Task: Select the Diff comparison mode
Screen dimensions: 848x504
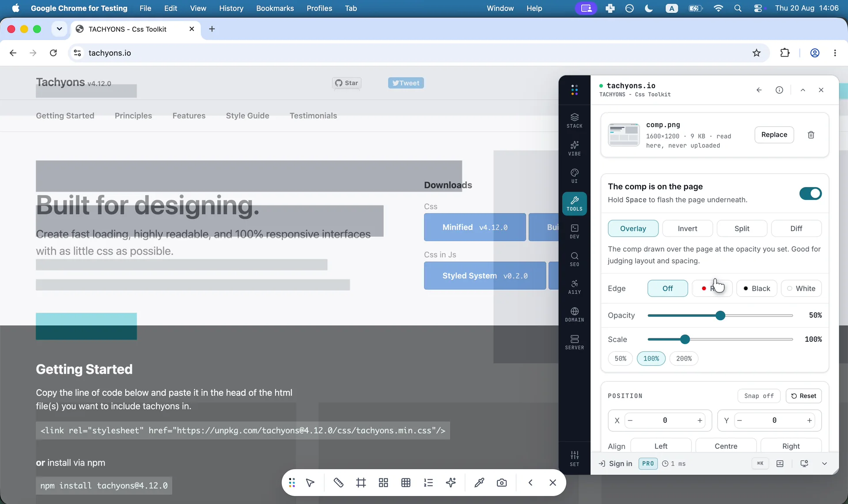Action: 796,229
